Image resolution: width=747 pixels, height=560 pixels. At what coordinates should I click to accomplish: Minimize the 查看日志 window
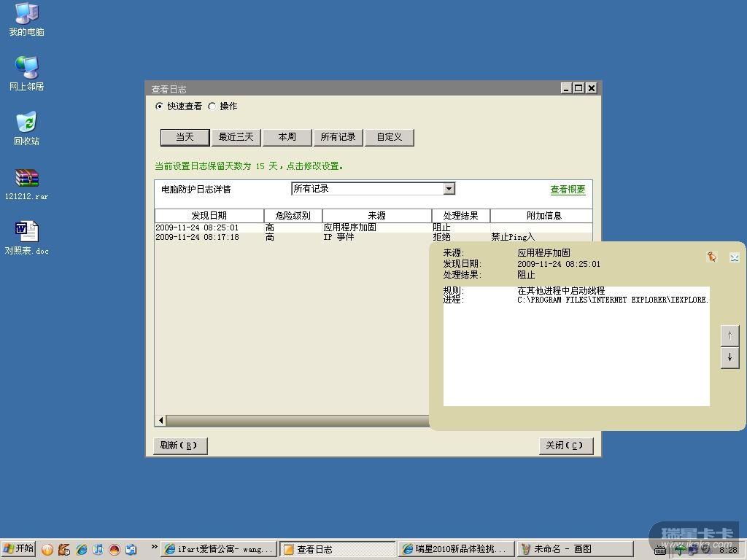(566, 88)
